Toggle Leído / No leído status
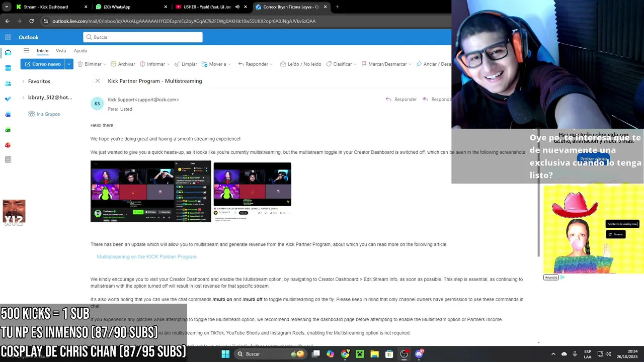The image size is (644, 362). [x=300, y=64]
